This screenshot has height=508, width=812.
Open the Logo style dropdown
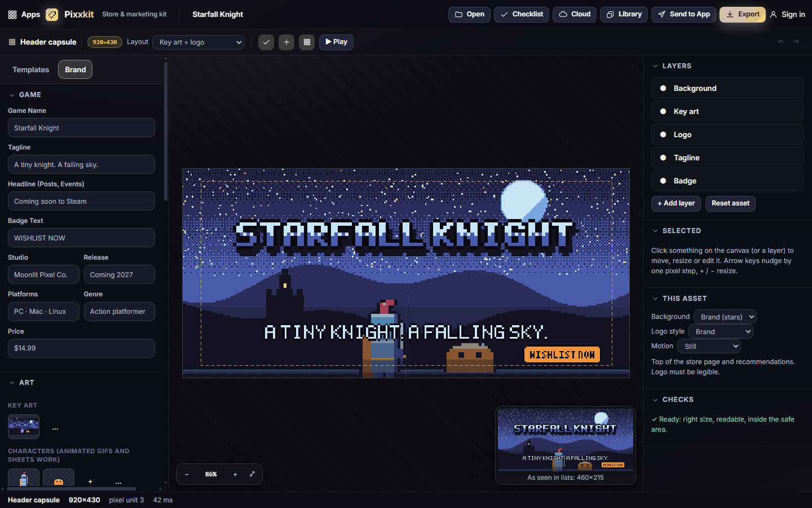click(x=721, y=331)
